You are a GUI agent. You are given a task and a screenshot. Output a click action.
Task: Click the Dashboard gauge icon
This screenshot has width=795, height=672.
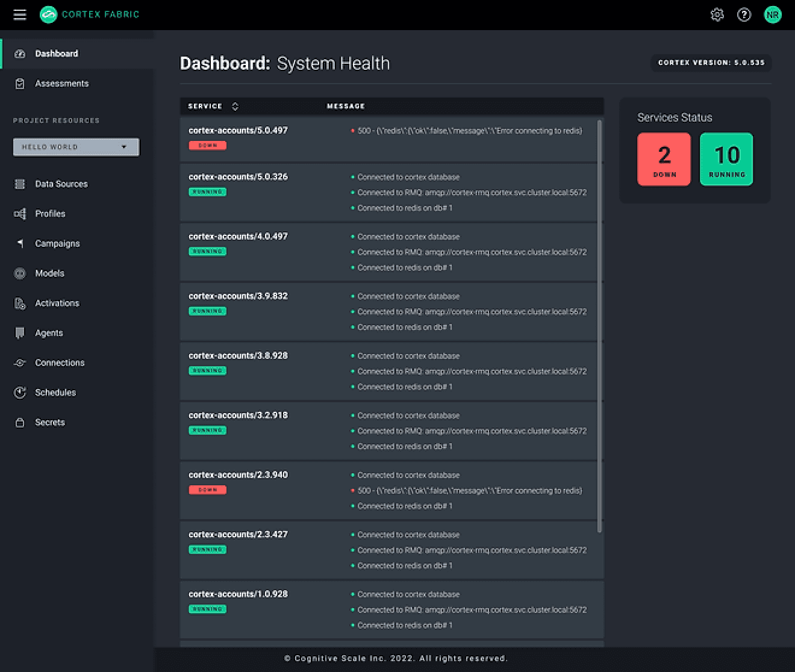(x=20, y=54)
